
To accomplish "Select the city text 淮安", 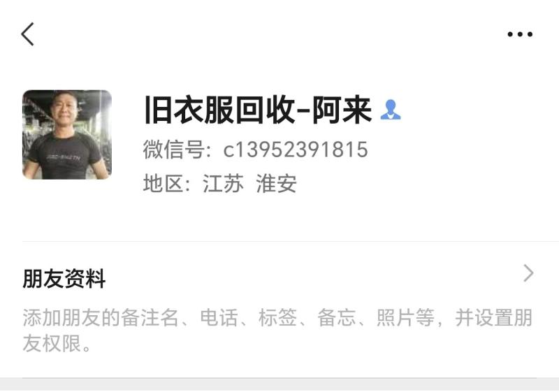I will pos(276,184).
